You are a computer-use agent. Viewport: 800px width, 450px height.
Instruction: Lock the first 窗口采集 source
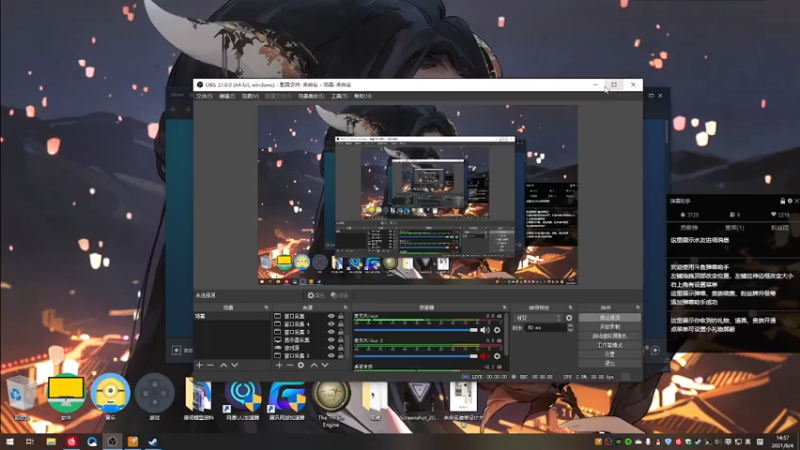pyautogui.click(x=341, y=316)
